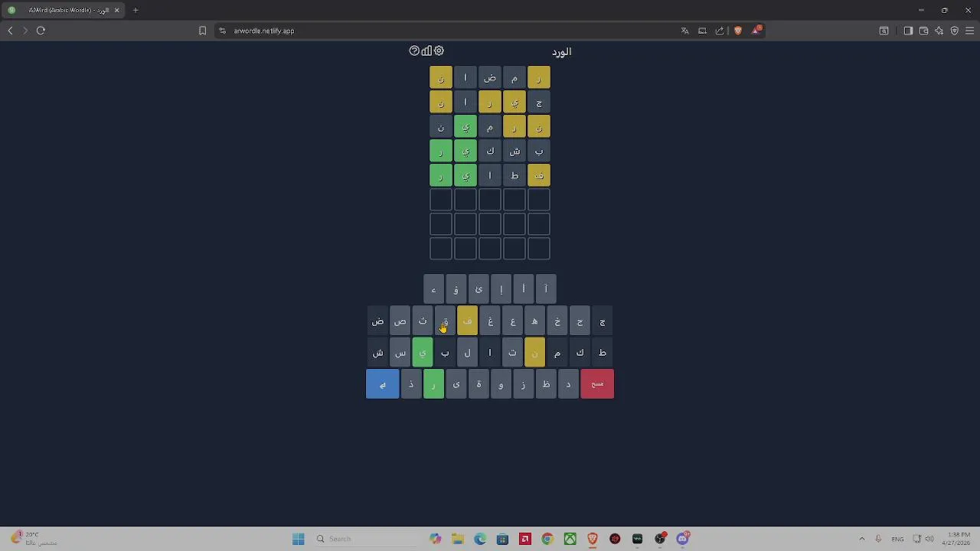Open the help question-mark icon

[x=414, y=51]
